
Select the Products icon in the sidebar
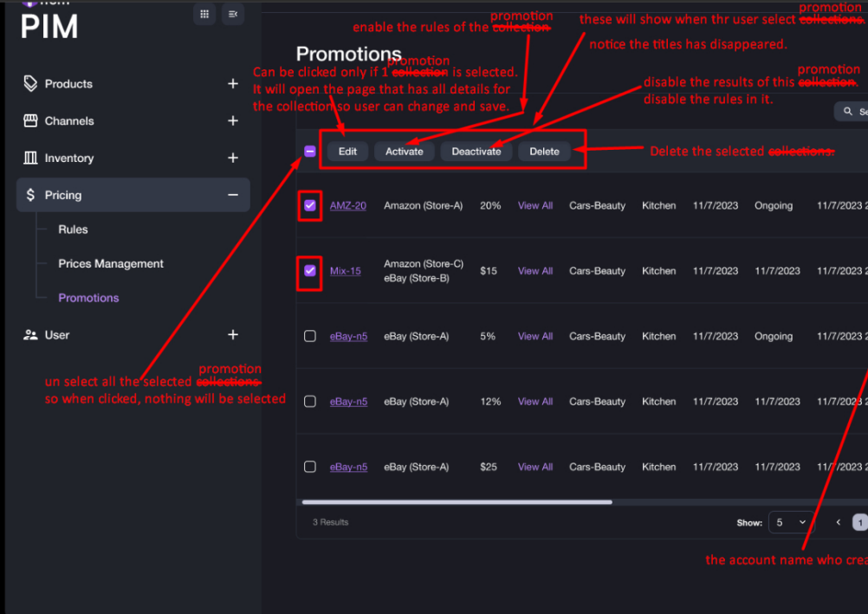pos(34,83)
